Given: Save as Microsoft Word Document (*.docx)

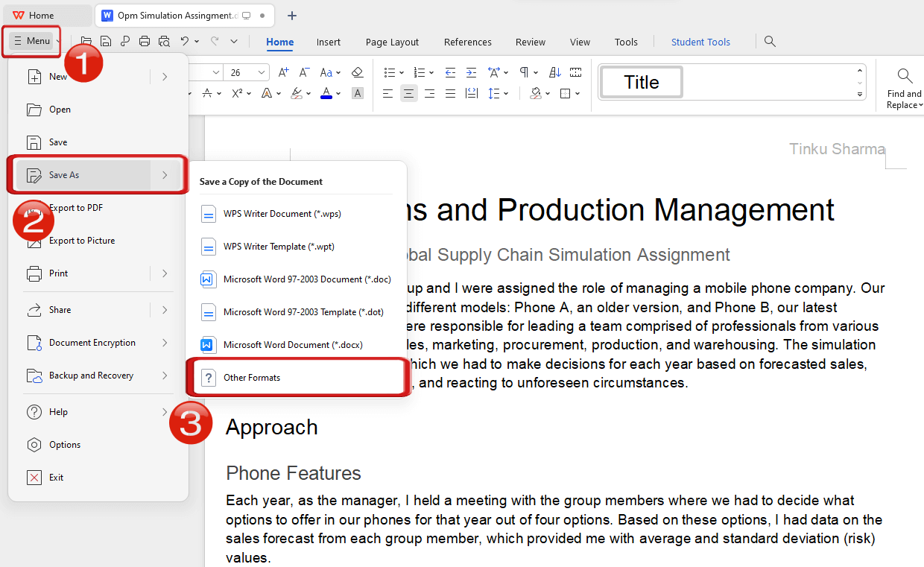Looking at the screenshot, I should [297, 345].
